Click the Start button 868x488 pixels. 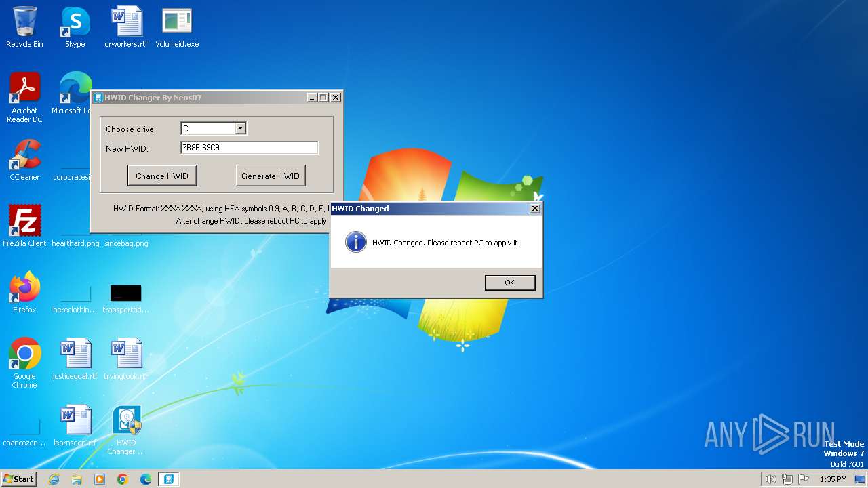[18, 479]
